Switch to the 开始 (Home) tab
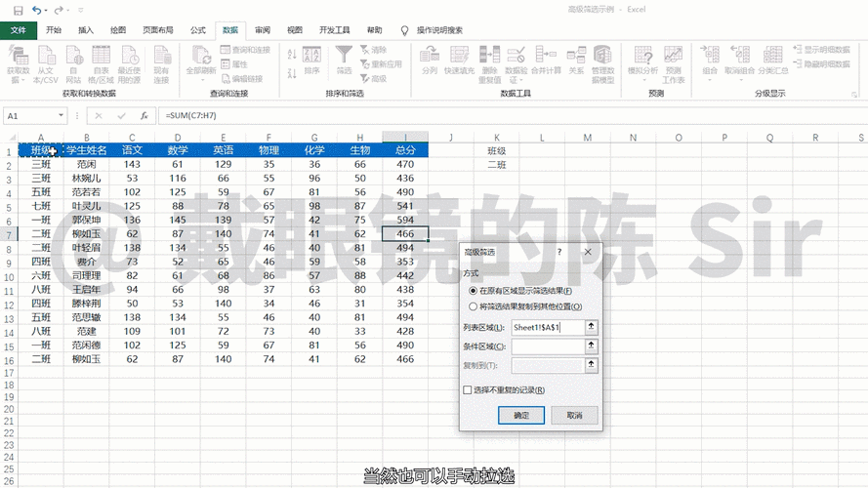Screen dimensions: 868x488 click(x=54, y=30)
